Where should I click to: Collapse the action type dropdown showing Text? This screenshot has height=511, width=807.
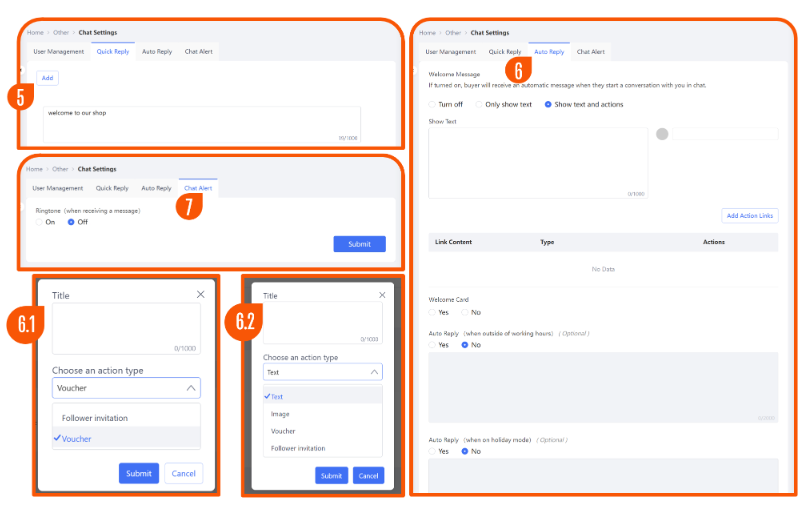coord(375,372)
